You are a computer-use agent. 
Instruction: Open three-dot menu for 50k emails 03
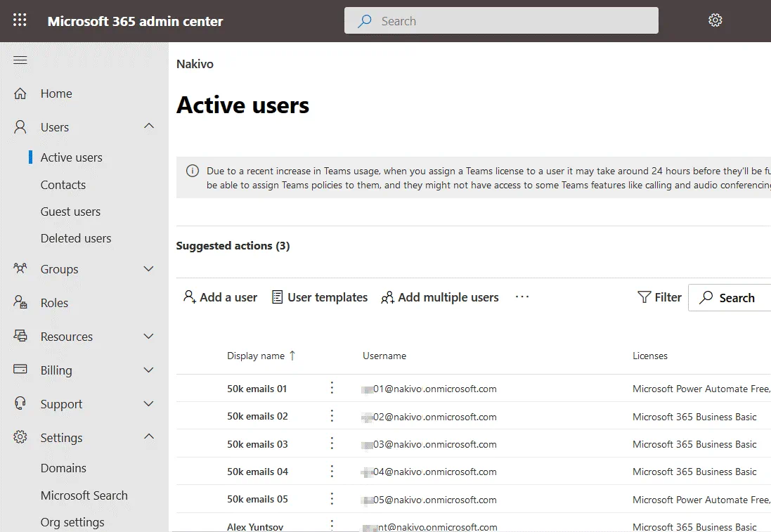pos(332,444)
